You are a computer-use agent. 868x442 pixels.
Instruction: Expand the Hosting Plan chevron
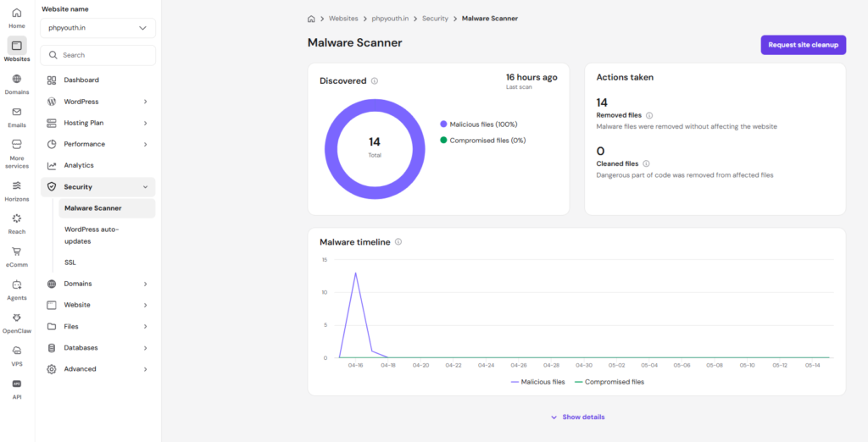click(x=146, y=123)
